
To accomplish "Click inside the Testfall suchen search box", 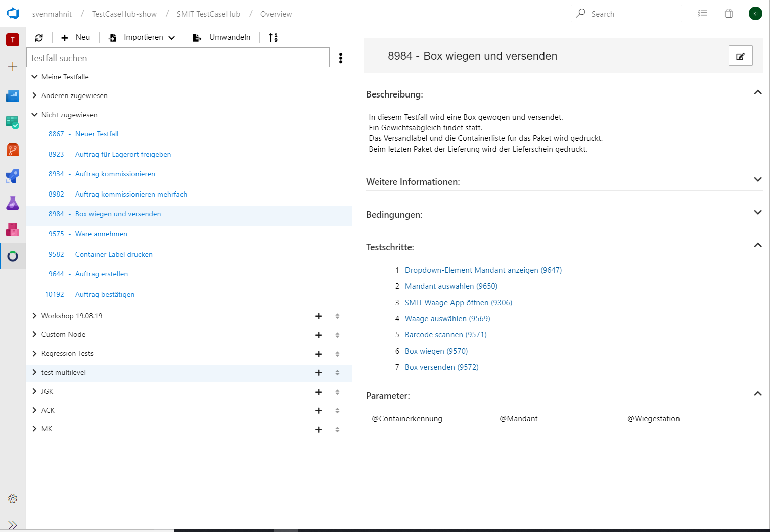I will tap(178, 57).
